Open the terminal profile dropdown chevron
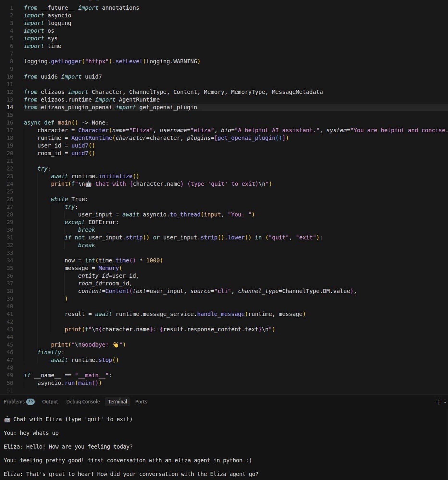Viewport: 448px width, 480px height. point(445,402)
